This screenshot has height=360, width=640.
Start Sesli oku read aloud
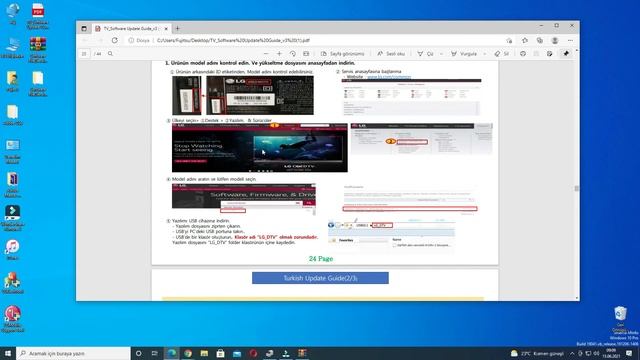pyautogui.click(x=391, y=53)
